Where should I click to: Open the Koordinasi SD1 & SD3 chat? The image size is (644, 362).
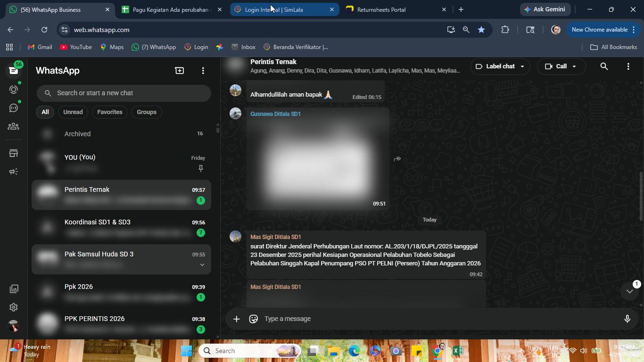coord(121,227)
